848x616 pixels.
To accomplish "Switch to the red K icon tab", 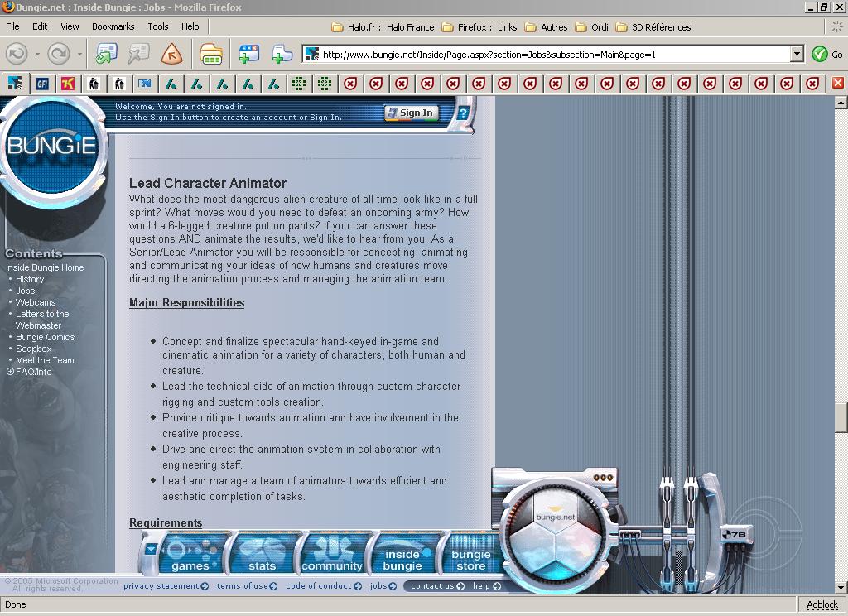I will pos(68,84).
